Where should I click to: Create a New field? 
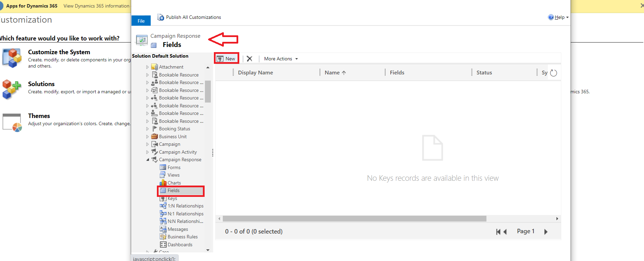(x=227, y=59)
